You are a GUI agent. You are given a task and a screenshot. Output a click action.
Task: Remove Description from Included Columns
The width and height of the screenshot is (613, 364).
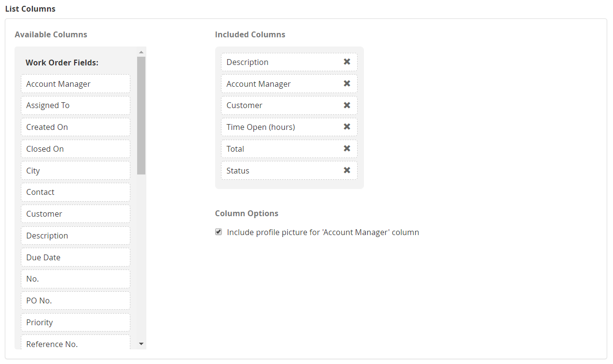coord(347,62)
